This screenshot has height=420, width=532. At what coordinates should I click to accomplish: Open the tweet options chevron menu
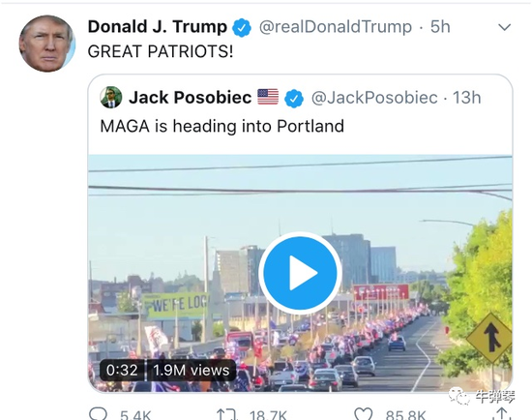(x=505, y=27)
